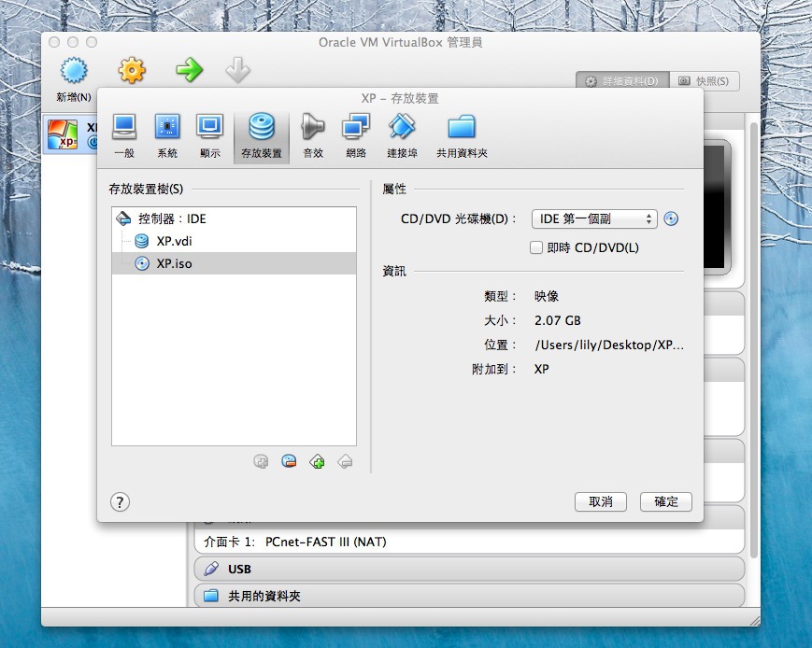Enable the 即時 CD/DVD(L) checkbox
The width and height of the screenshot is (812, 648).
(536, 247)
